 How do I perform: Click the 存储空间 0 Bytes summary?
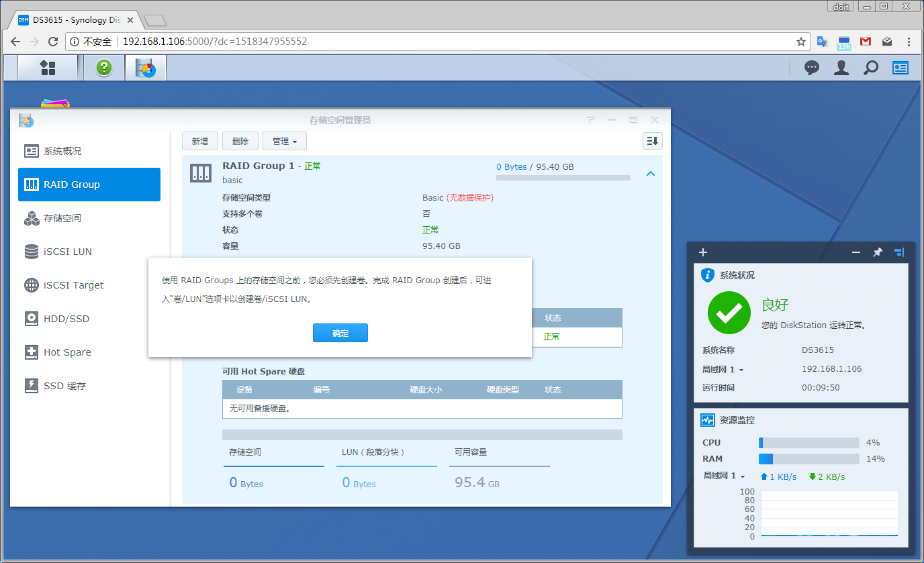[273, 468]
